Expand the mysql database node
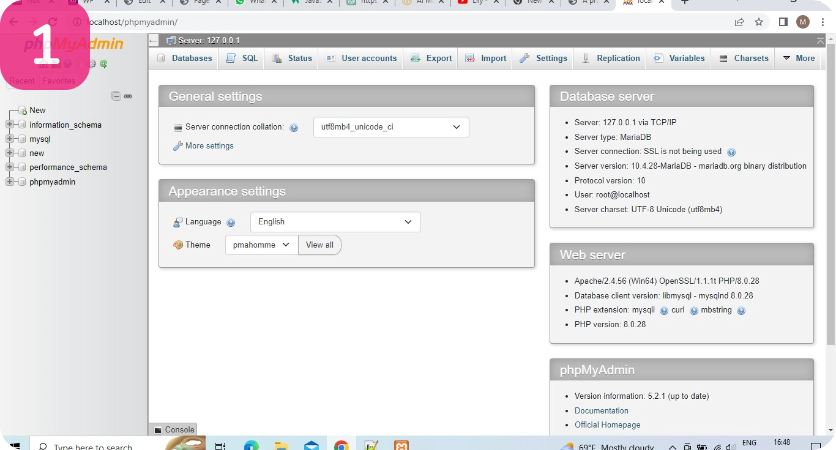This screenshot has height=450, width=836. 9,139
